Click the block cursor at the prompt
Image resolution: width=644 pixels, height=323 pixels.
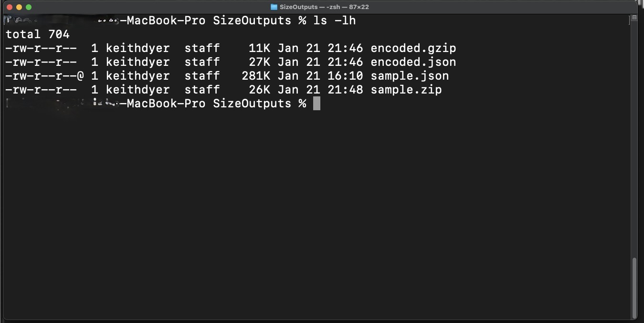tap(317, 104)
